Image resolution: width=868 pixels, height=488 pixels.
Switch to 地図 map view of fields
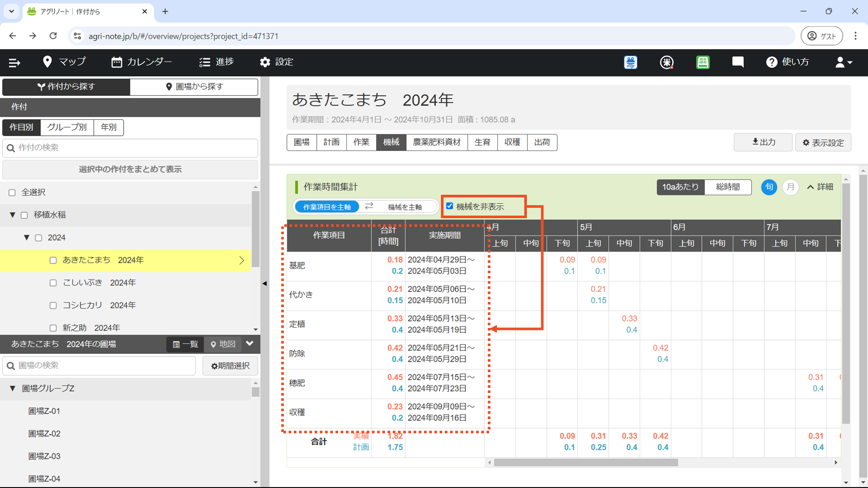223,344
